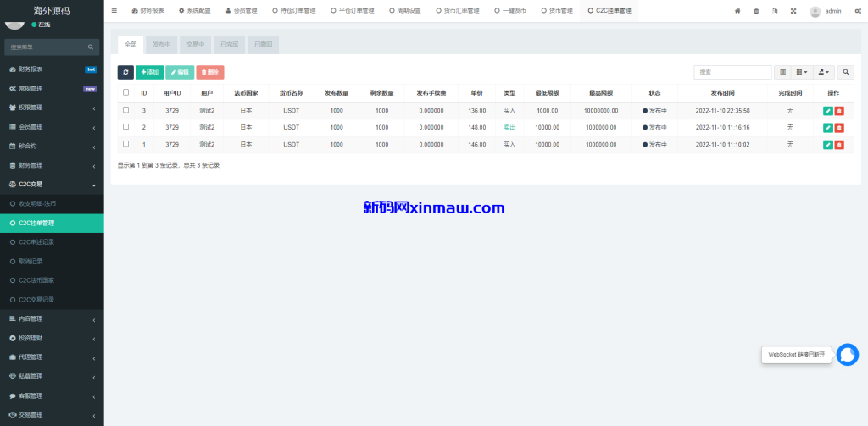Click the magnifier search button beside the export menu
This screenshot has width=868, height=426.
[845, 72]
